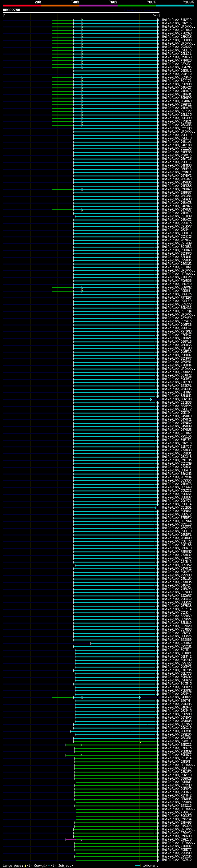Open hit UniRef100_B9H9W0
This screenshot has height=868, width=197.
pos(177,84)
